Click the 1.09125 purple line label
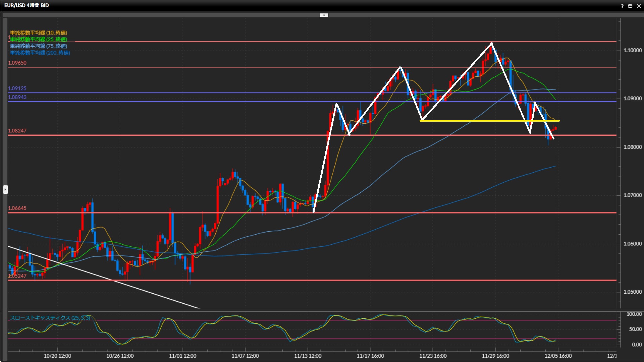 (17, 88)
